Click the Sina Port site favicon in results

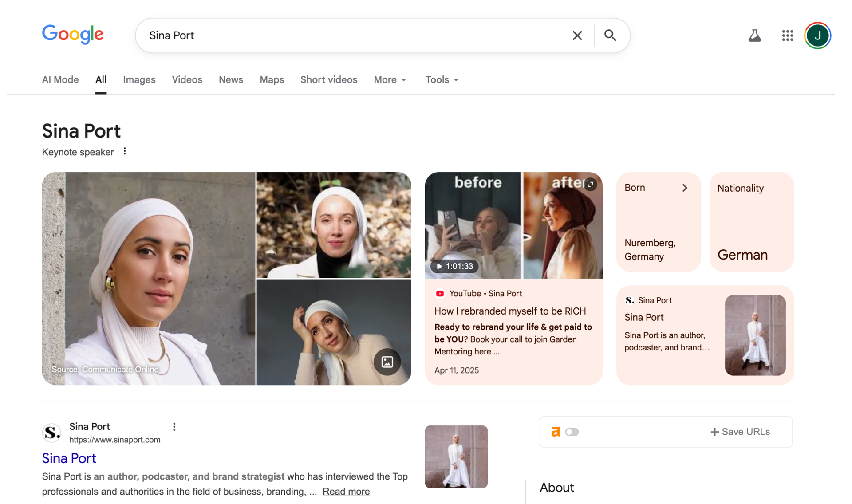pos(52,433)
